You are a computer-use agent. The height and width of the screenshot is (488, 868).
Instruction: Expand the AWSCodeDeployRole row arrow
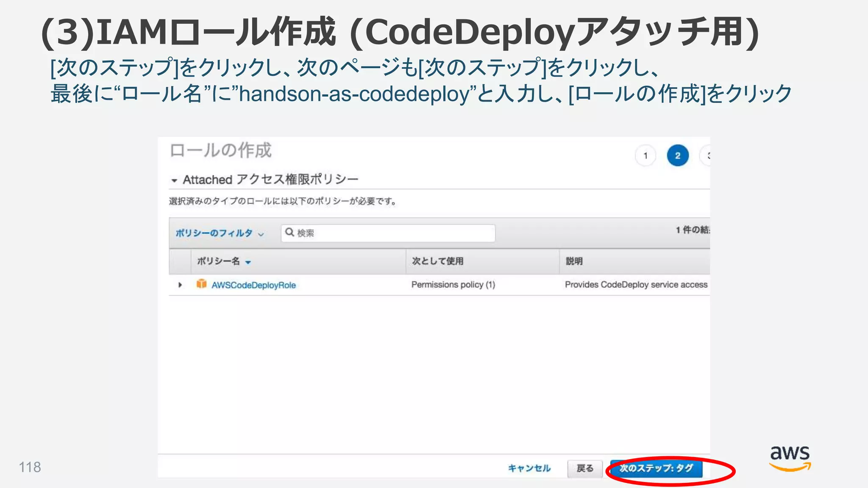coord(180,285)
